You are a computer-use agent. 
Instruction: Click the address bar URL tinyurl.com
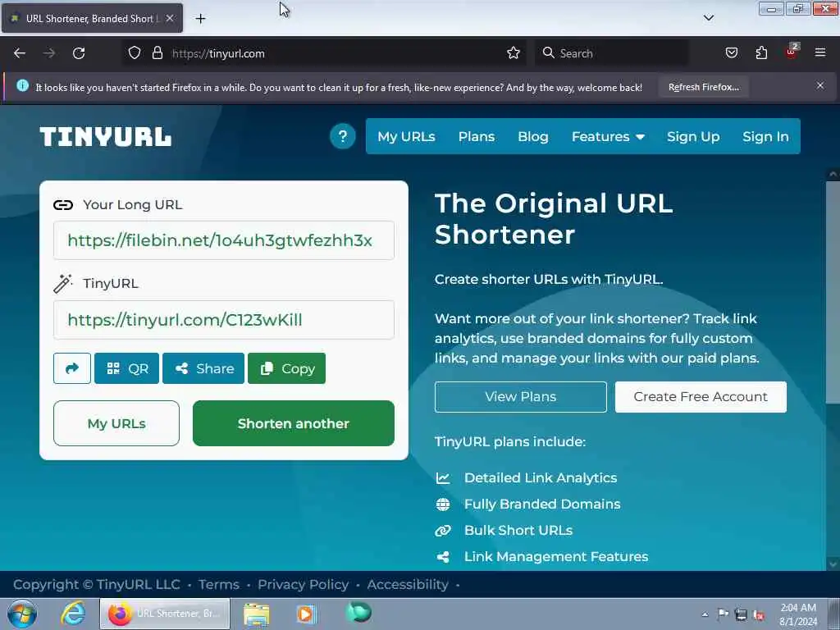pos(218,53)
